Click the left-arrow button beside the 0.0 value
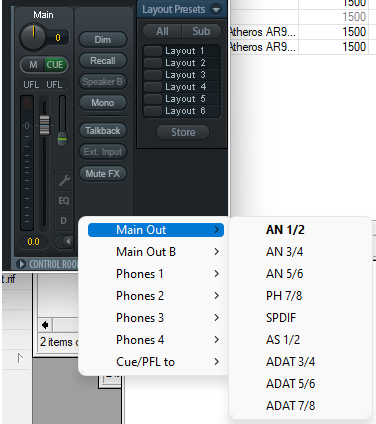376x424 pixels. (x=67, y=241)
